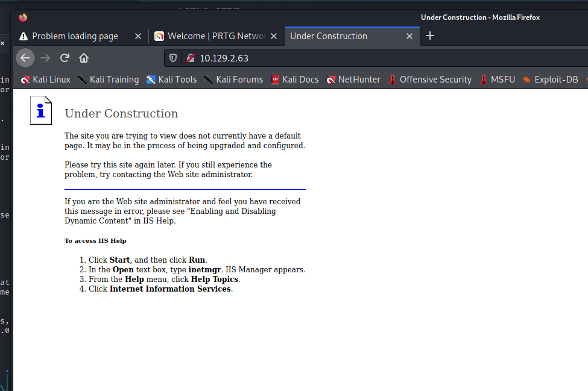Go to the Firefox home page
Image resolution: width=588 pixels, height=391 pixels.
tap(84, 58)
